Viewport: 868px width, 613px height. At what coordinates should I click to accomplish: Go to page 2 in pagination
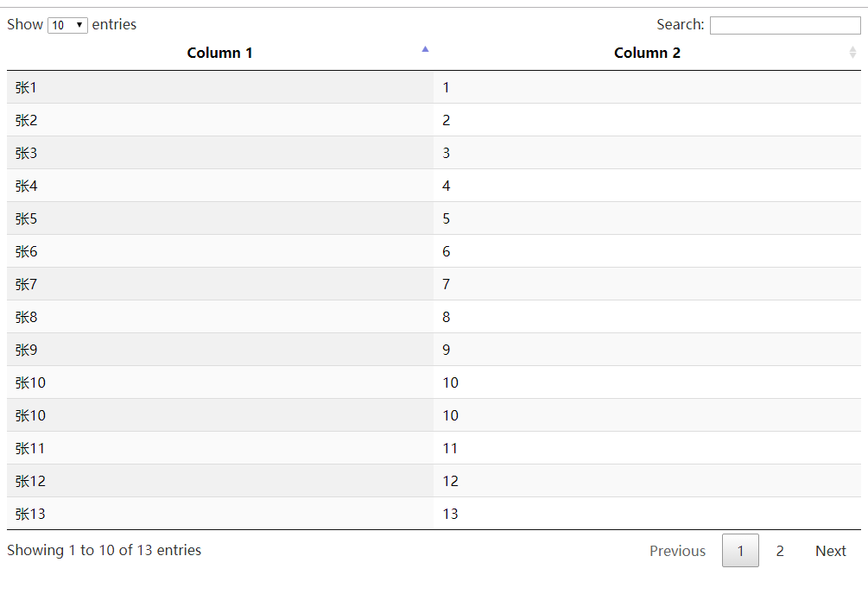[780, 551]
